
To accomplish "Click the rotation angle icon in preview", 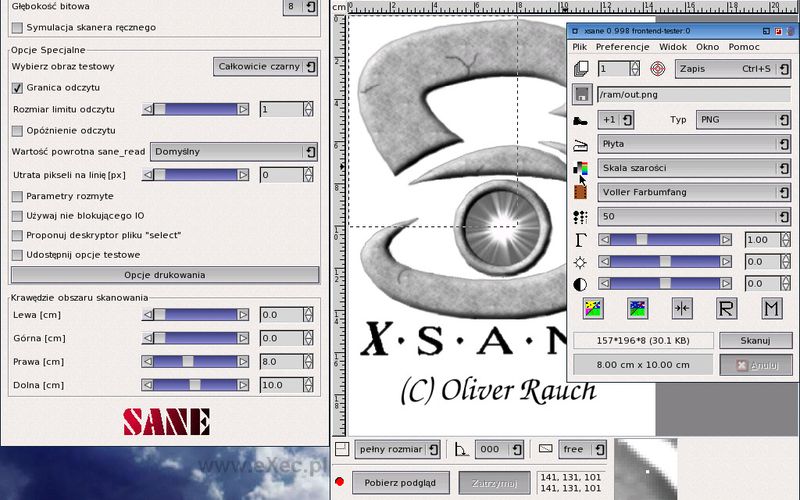I will click(x=461, y=449).
